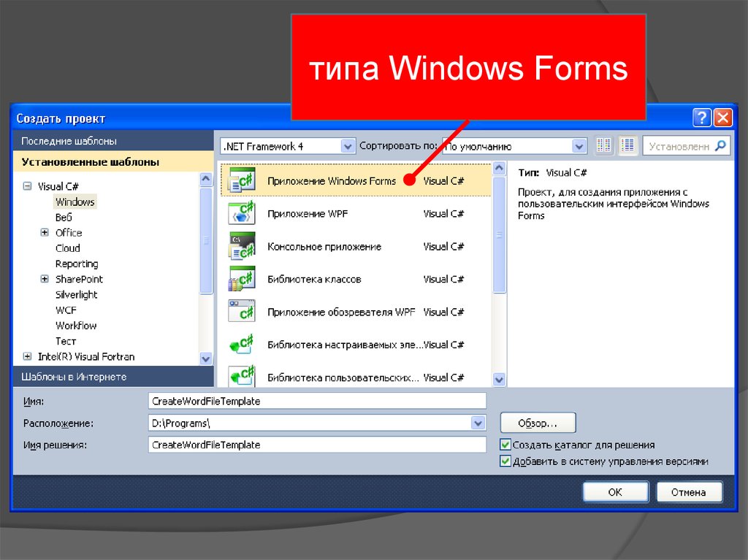Choose the Console application icon

pos(241,246)
